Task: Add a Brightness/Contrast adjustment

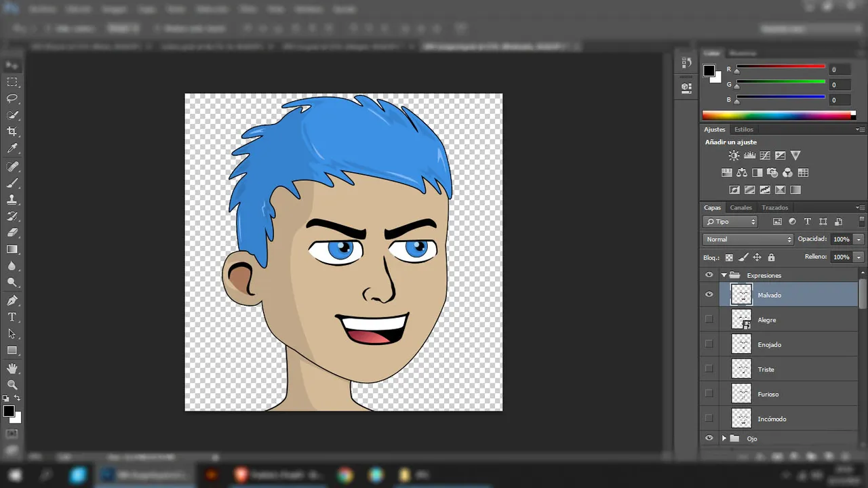Action: pyautogui.click(x=734, y=155)
